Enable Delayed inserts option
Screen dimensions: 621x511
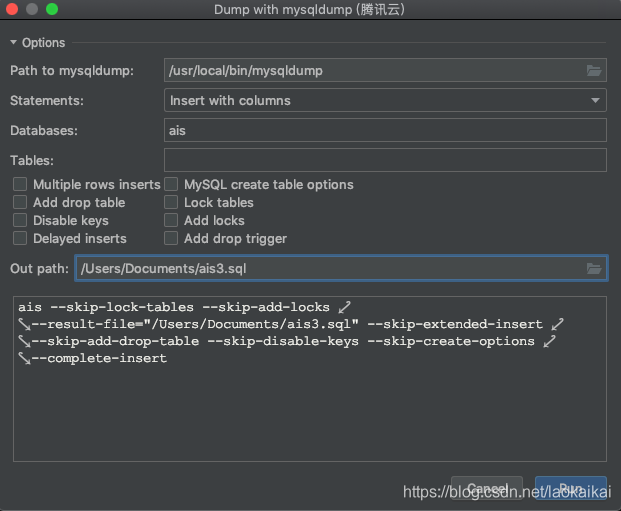[x=20, y=239]
